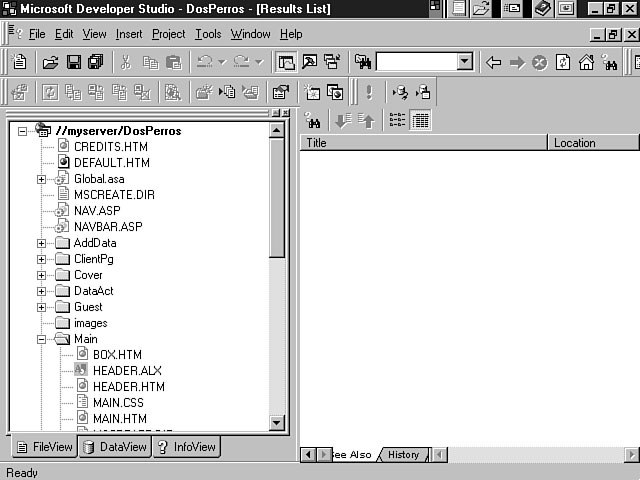Switch results pane to small list view
Image resolution: width=640 pixels, height=480 pixels.
[397, 120]
